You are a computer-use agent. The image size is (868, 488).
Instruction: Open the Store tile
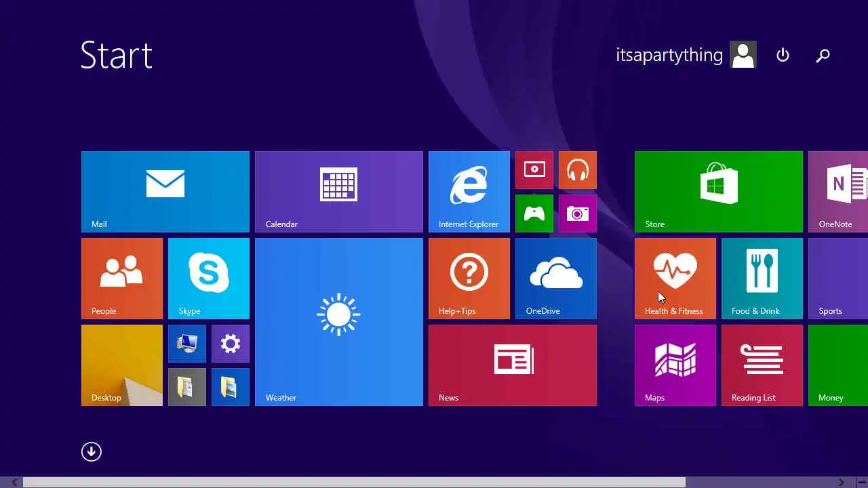point(719,192)
